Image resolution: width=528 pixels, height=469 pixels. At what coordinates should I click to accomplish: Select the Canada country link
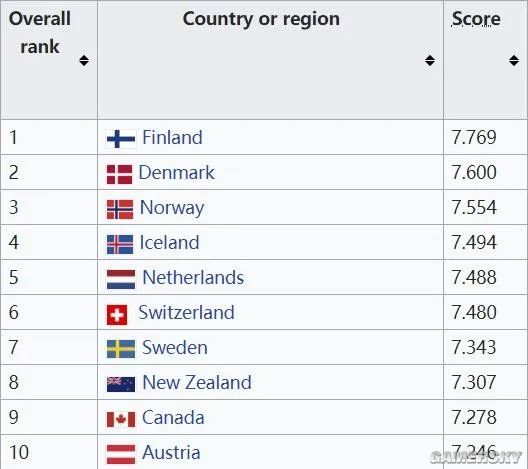tap(173, 417)
